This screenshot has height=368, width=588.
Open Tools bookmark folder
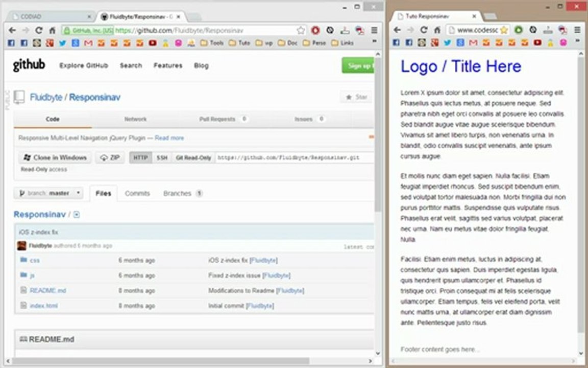(x=212, y=43)
